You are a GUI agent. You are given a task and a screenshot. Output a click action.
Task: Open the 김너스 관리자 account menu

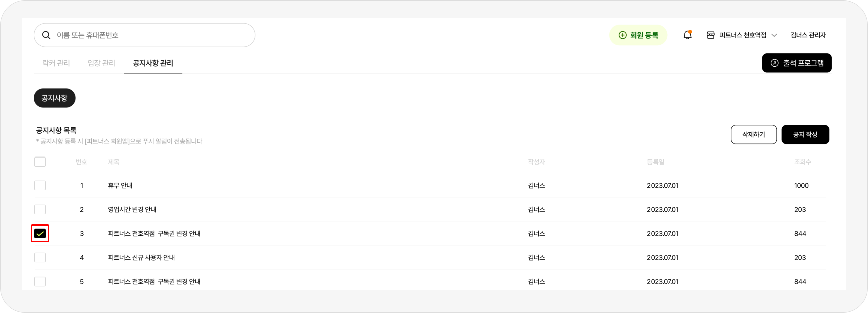pos(808,35)
